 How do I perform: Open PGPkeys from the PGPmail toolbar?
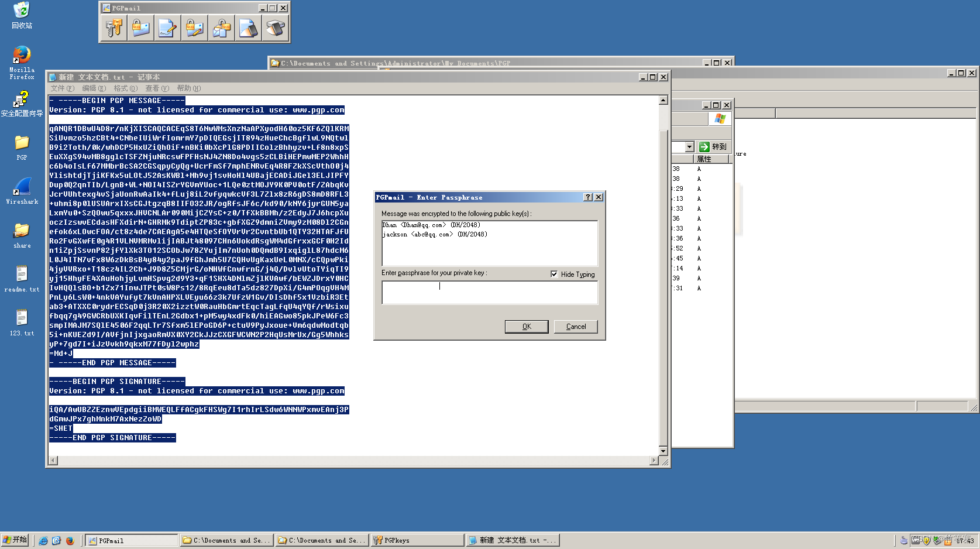coord(114,28)
